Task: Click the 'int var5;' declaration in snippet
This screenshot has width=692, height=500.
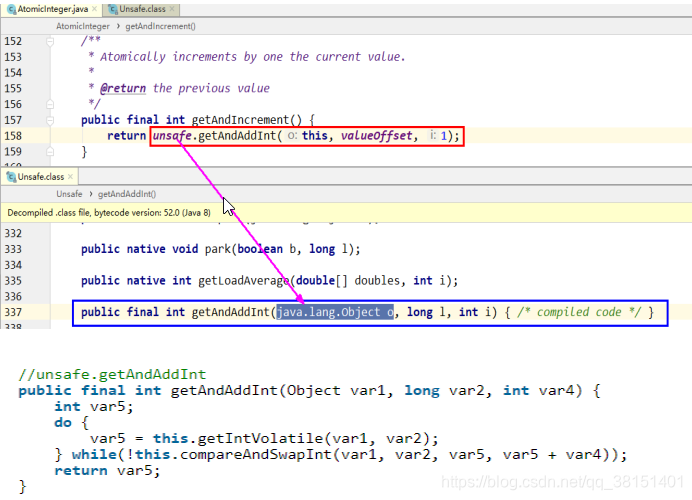Action: tap(94, 406)
